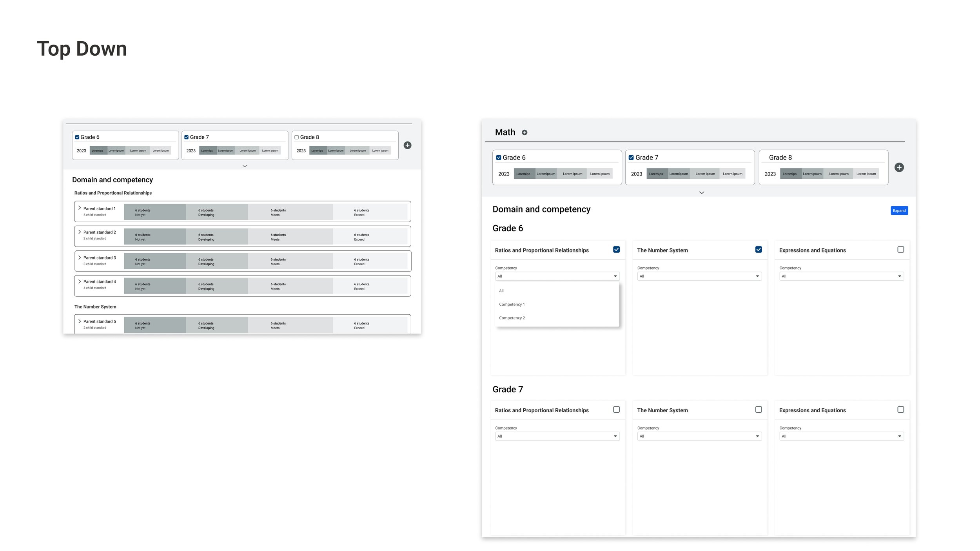Click Exceed segment of Parent standard 3

(370, 261)
